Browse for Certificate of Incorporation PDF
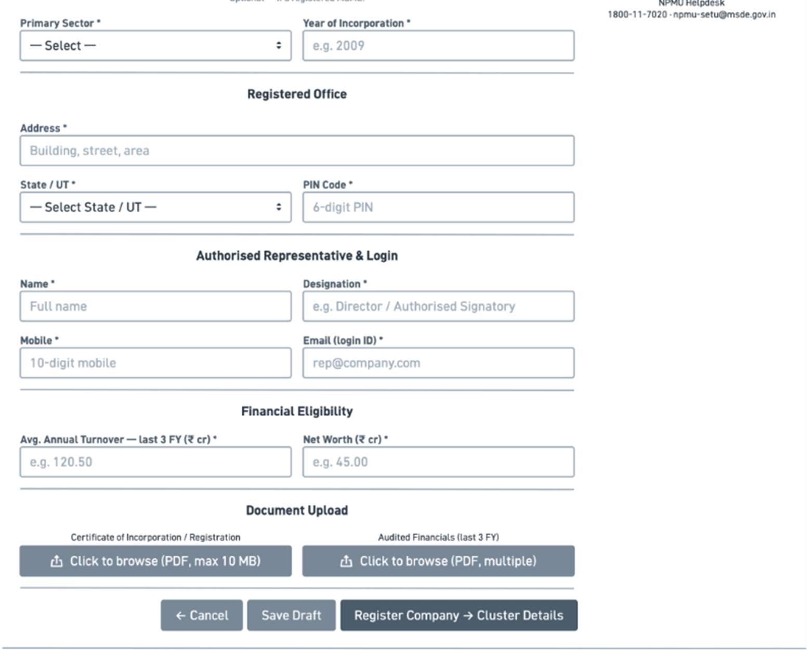The image size is (812, 650). (155, 561)
